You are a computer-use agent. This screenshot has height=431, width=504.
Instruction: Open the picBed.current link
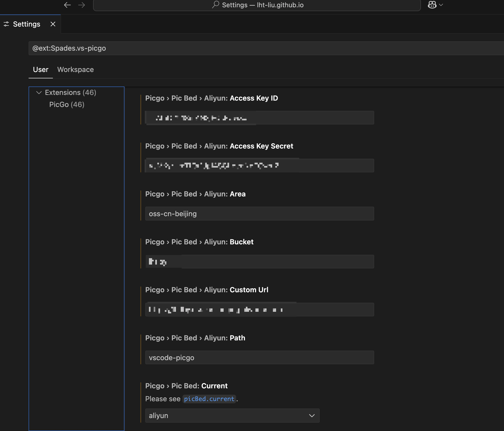point(209,399)
